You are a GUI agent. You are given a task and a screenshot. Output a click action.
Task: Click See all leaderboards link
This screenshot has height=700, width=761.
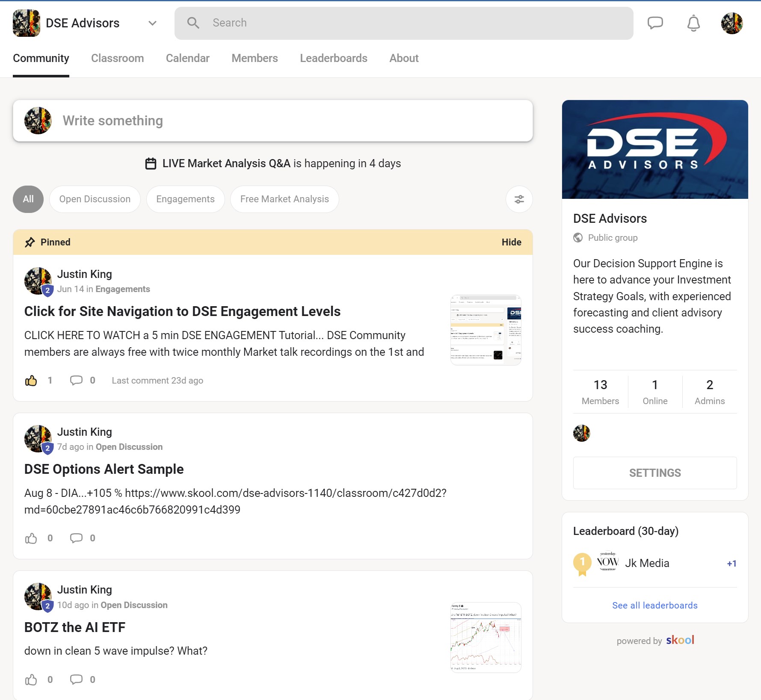pyautogui.click(x=654, y=605)
